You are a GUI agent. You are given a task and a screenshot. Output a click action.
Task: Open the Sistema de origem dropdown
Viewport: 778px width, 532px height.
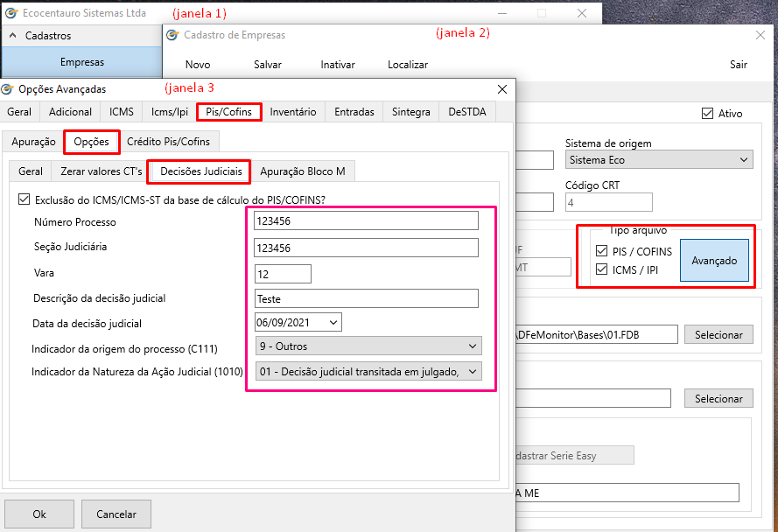744,160
